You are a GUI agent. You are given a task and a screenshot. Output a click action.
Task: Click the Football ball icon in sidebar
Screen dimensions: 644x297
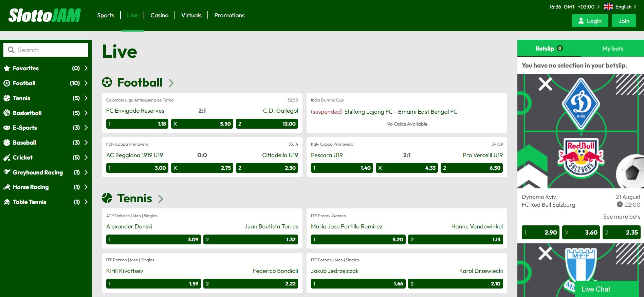click(7, 83)
